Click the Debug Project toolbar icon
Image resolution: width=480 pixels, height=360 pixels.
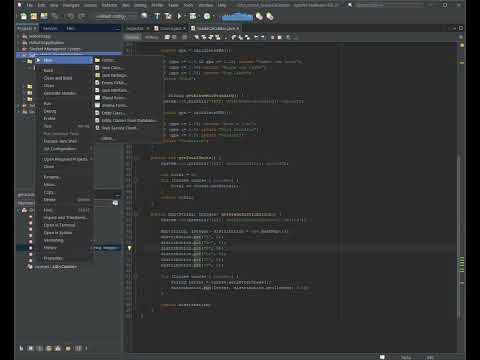click(x=193, y=16)
